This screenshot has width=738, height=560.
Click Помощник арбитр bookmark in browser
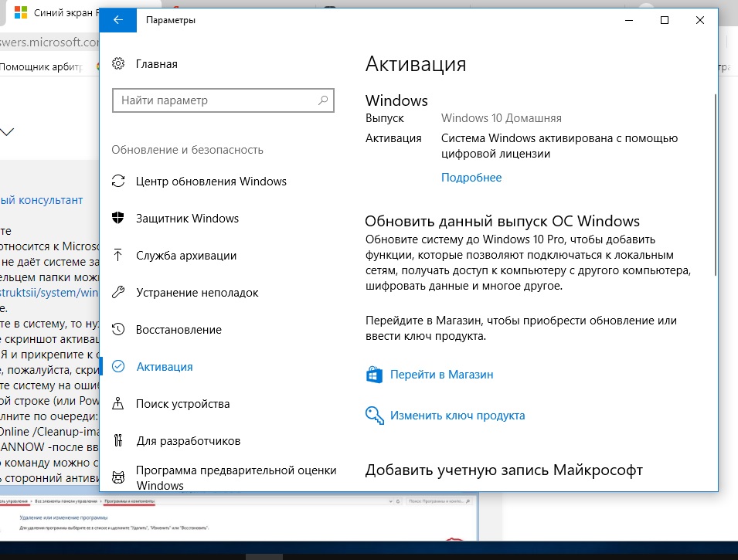click(41, 67)
